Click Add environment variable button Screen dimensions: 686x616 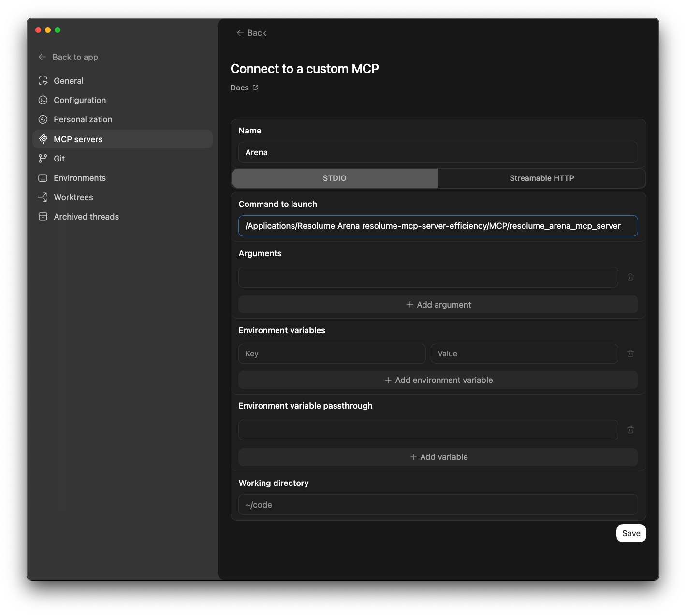click(x=438, y=380)
